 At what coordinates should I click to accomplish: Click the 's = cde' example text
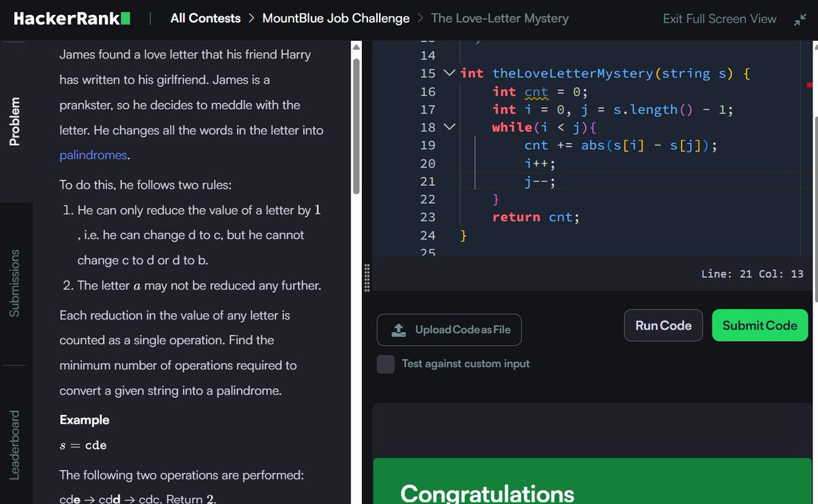pyautogui.click(x=83, y=445)
